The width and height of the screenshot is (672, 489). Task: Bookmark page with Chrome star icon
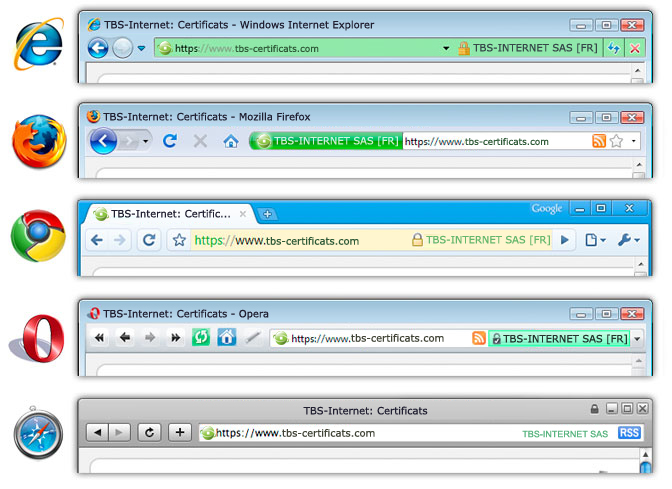[179, 240]
